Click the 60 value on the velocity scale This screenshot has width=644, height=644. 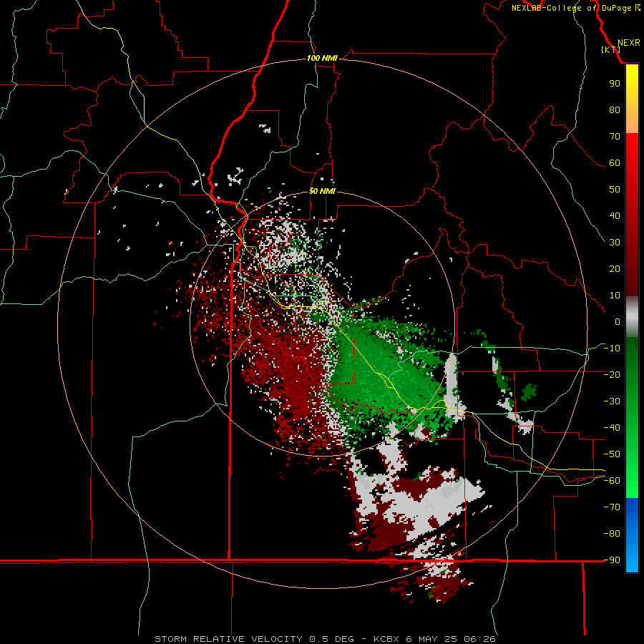click(615, 162)
